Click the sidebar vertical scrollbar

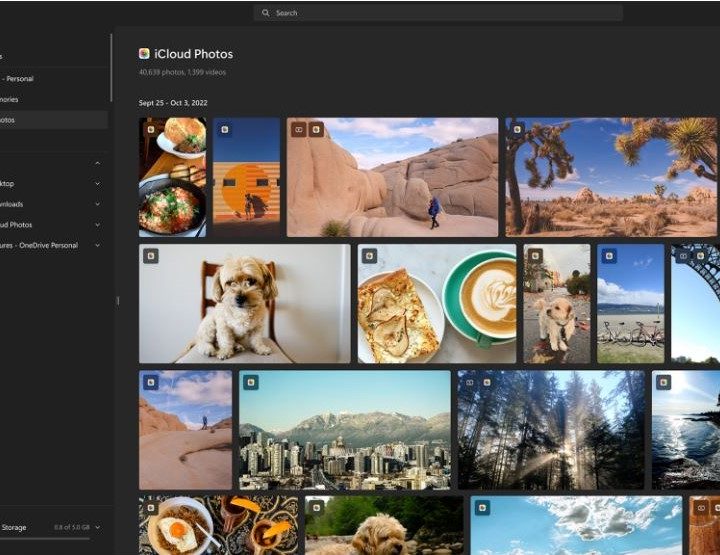click(x=111, y=67)
